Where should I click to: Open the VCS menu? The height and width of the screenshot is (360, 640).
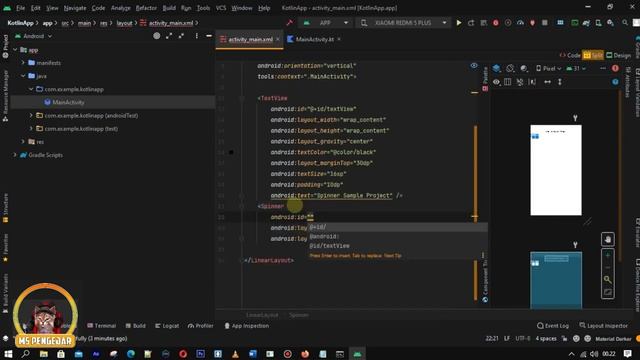click(x=221, y=8)
